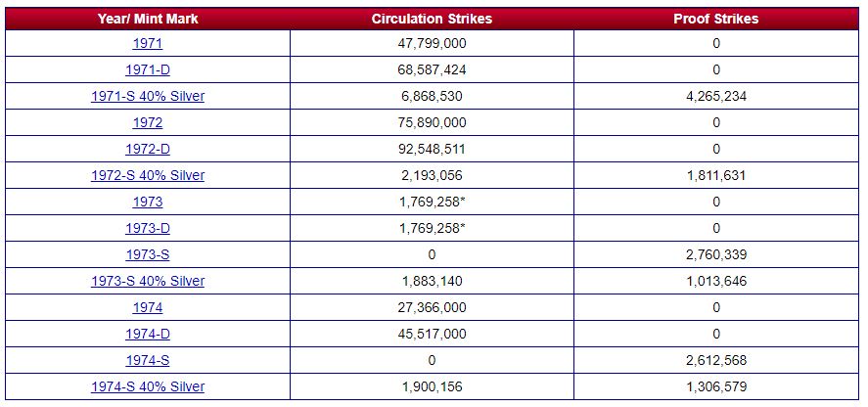868x407 pixels.
Task: Select the 1972 year link
Action: [148, 122]
